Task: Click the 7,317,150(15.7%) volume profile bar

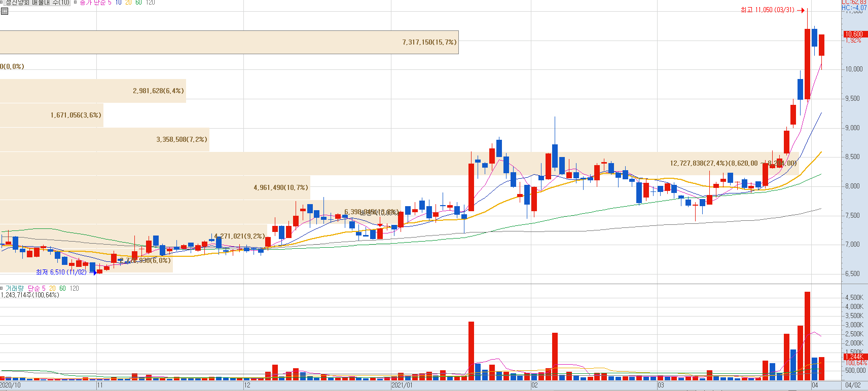Action: tap(229, 42)
